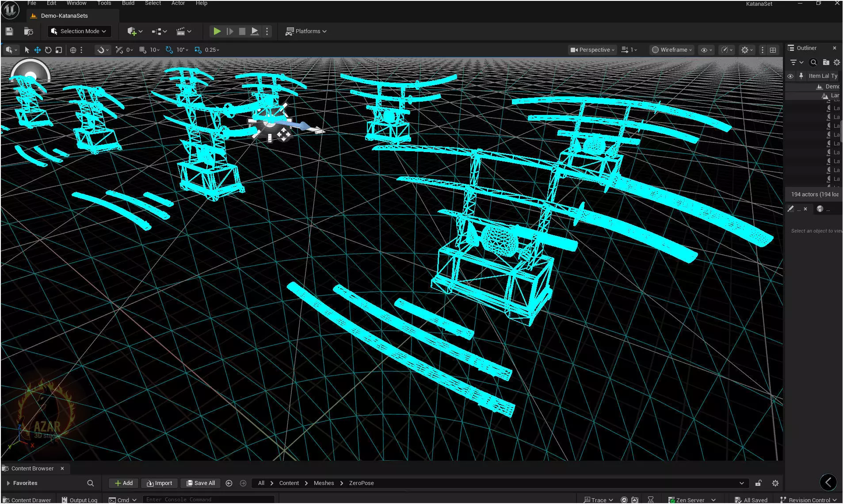Open the Output Log

tap(80, 500)
